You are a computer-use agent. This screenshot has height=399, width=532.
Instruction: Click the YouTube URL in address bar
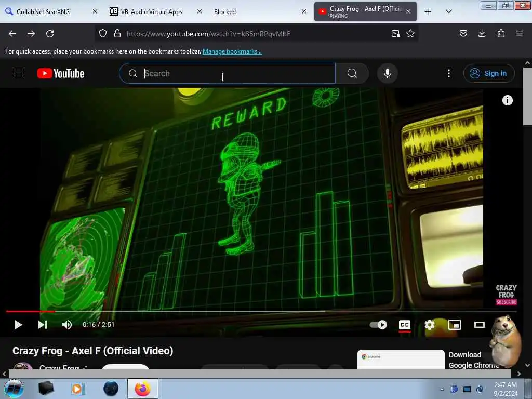(x=208, y=34)
